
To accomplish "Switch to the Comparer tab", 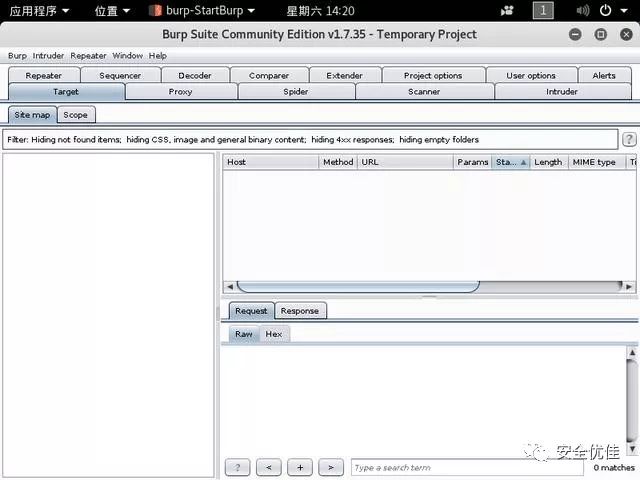I will pos(269,76).
